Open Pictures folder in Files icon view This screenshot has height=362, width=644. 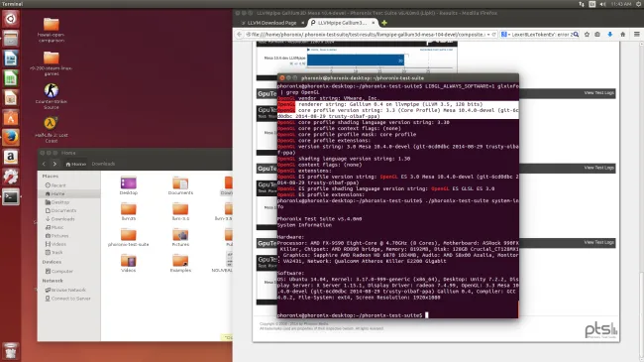(x=180, y=237)
